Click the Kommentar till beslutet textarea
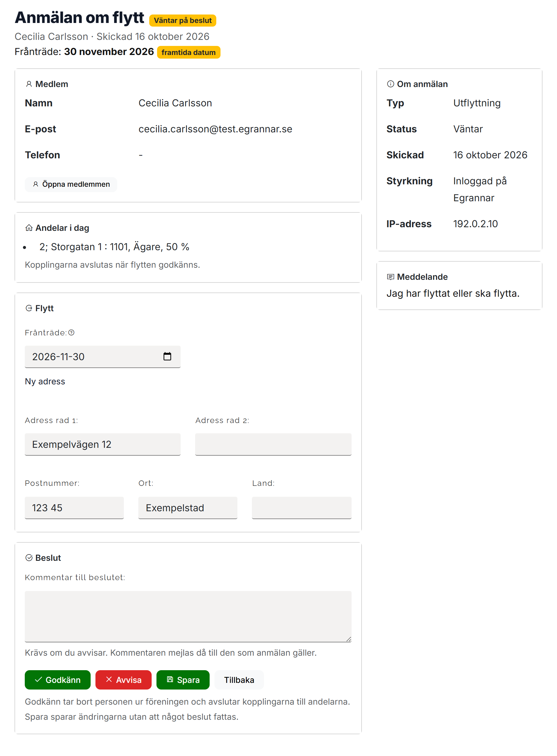Viewport: 557px width, 756px height. pos(188,616)
